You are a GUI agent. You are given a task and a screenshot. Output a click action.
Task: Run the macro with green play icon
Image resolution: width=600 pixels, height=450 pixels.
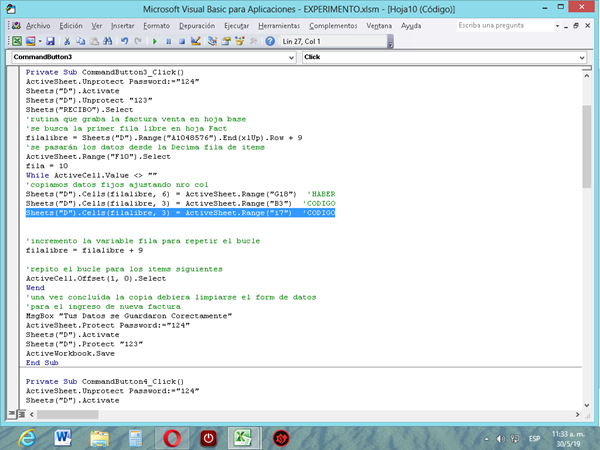click(155, 41)
